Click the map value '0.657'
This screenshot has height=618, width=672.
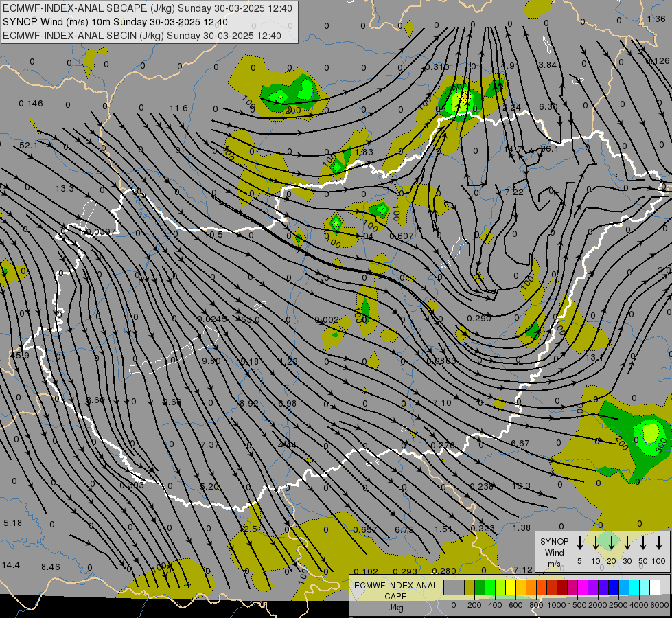(365, 529)
